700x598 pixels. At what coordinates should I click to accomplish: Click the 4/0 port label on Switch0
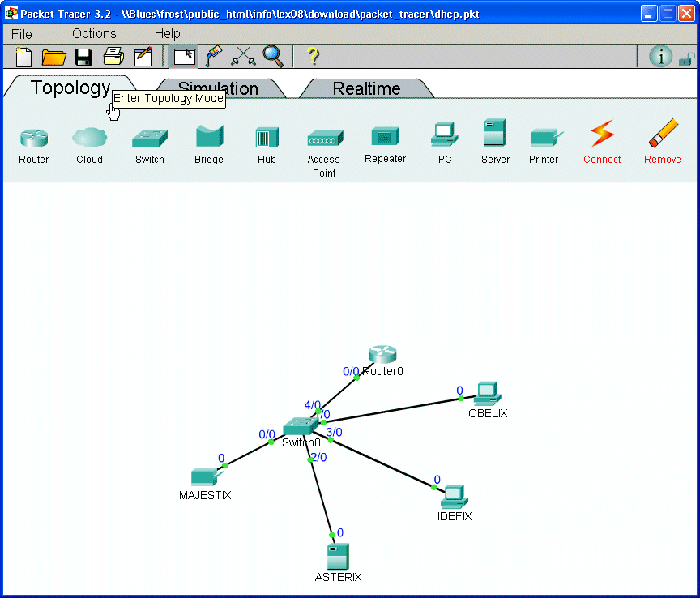[x=312, y=405]
